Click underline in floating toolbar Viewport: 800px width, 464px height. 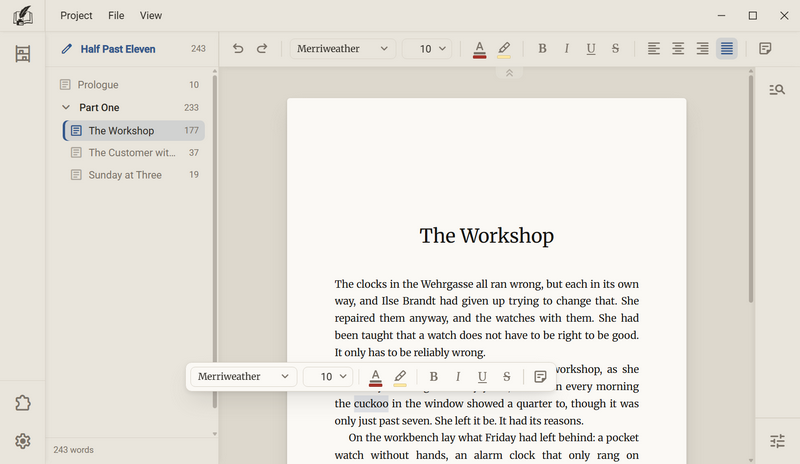pos(482,377)
